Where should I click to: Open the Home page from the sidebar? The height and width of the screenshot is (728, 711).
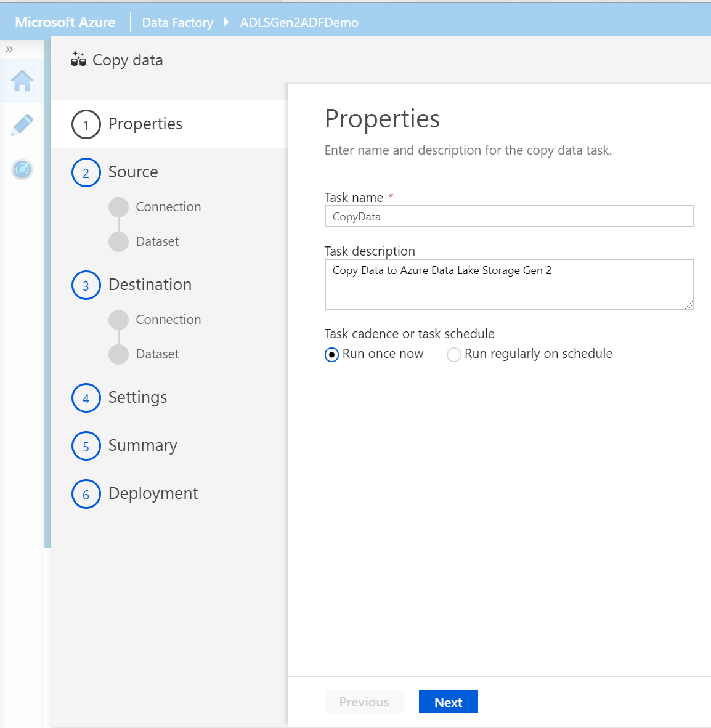(x=22, y=80)
